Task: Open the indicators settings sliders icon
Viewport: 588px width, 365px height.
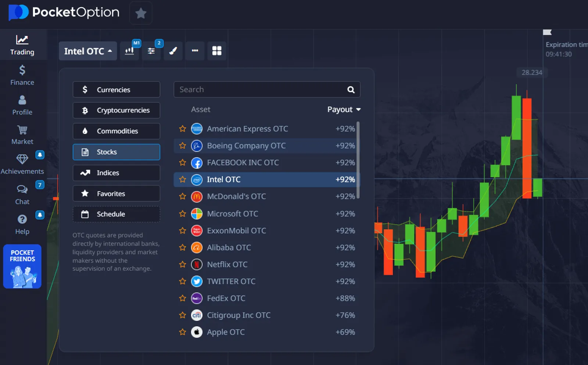Action: [151, 51]
